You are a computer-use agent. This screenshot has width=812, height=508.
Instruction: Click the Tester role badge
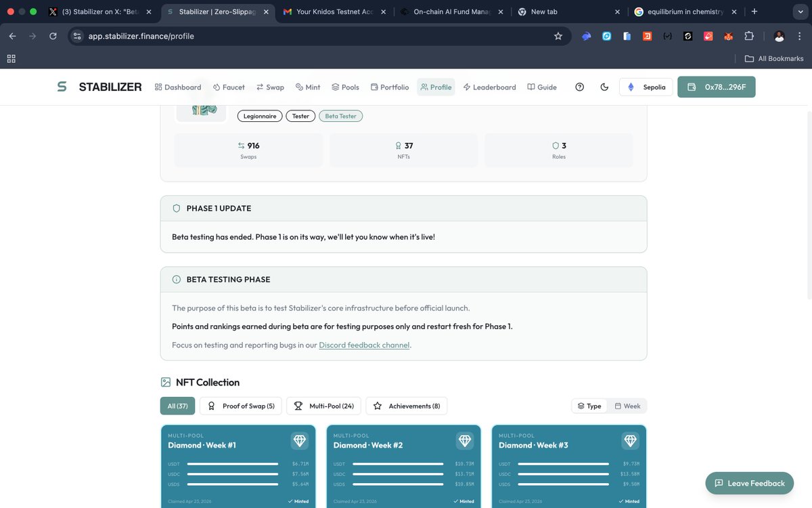[300, 116]
